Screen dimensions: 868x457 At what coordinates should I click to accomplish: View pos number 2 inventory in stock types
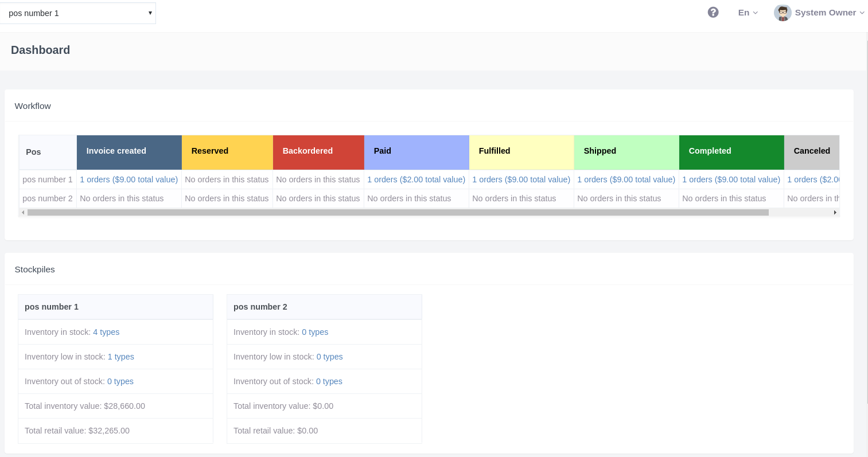point(315,332)
